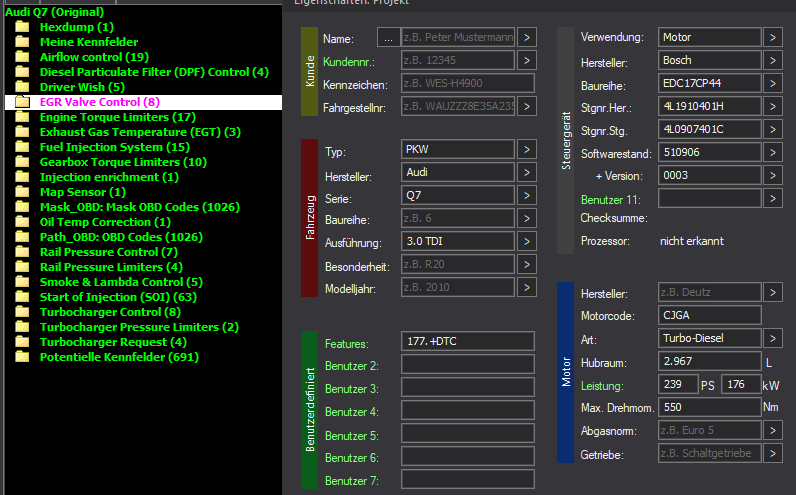The width and height of the screenshot is (796, 495).
Task: Open the arrow next to Hersteller Bosch
Action: (x=773, y=60)
